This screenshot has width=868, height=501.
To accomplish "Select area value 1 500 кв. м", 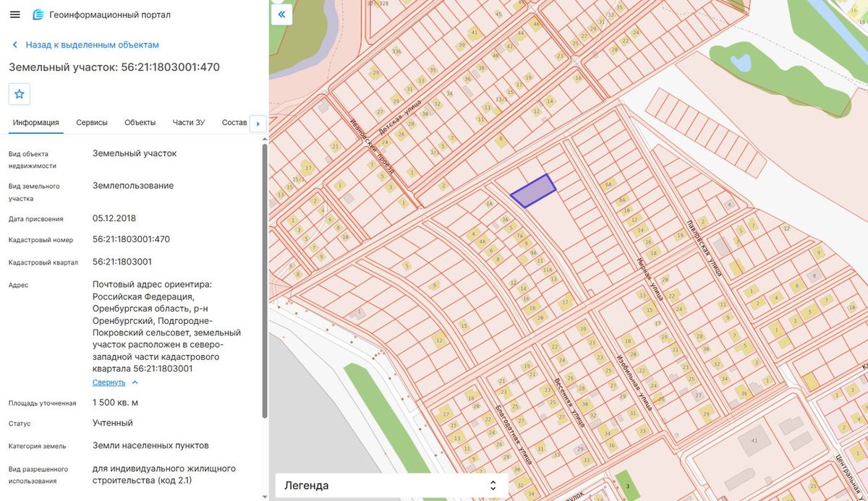I will click(116, 403).
